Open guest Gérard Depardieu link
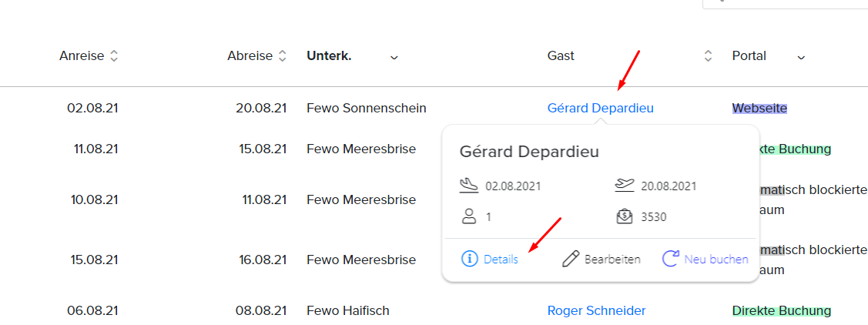 tap(600, 108)
